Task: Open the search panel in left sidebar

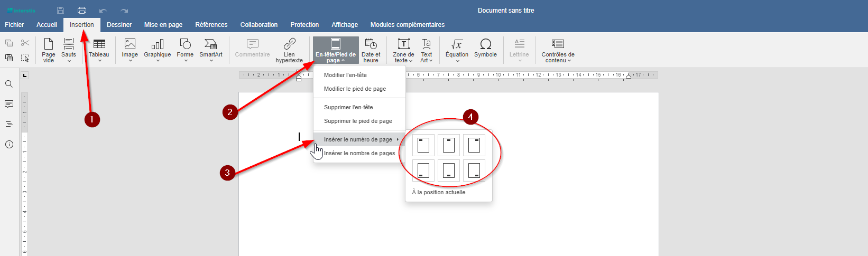Action: (x=9, y=84)
